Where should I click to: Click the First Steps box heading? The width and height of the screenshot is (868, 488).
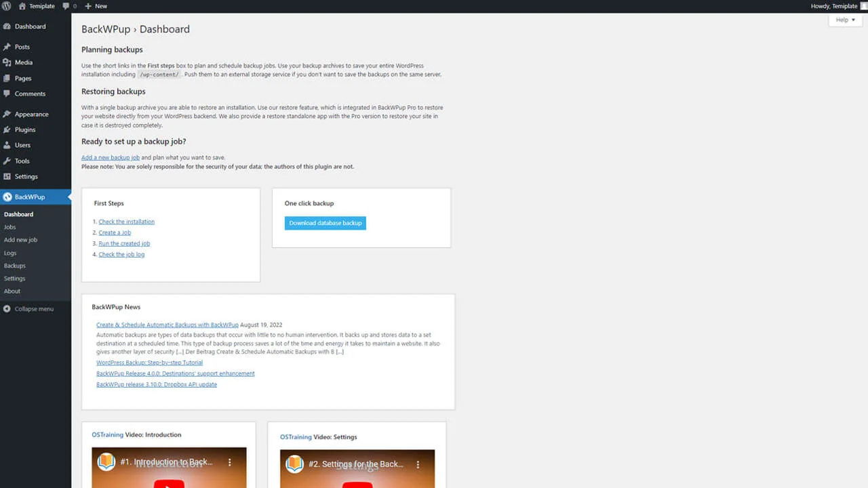tap(108, 203)
